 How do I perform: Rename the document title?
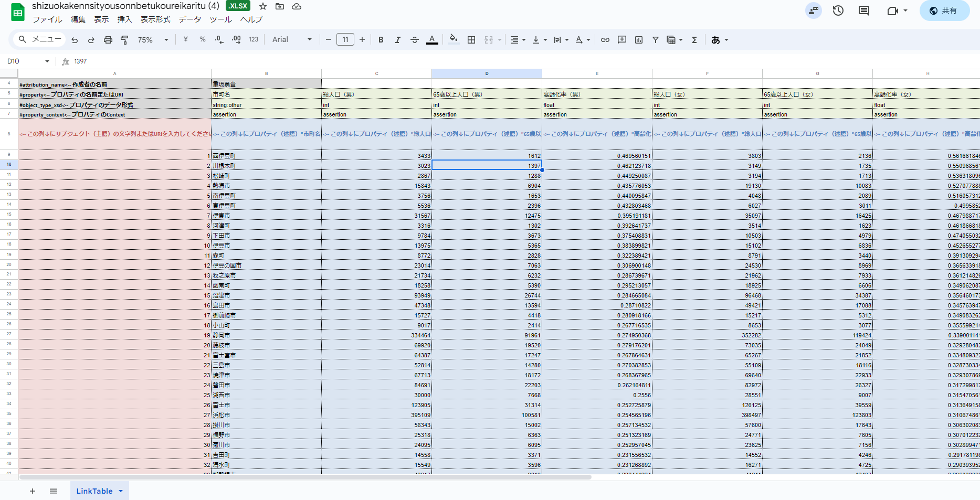[x=126, y=6]
